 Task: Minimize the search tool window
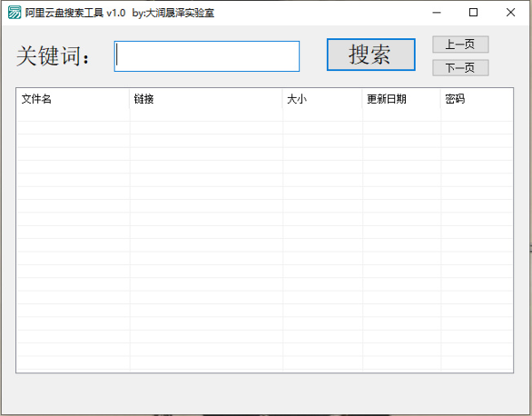click(x=437, y=12)
